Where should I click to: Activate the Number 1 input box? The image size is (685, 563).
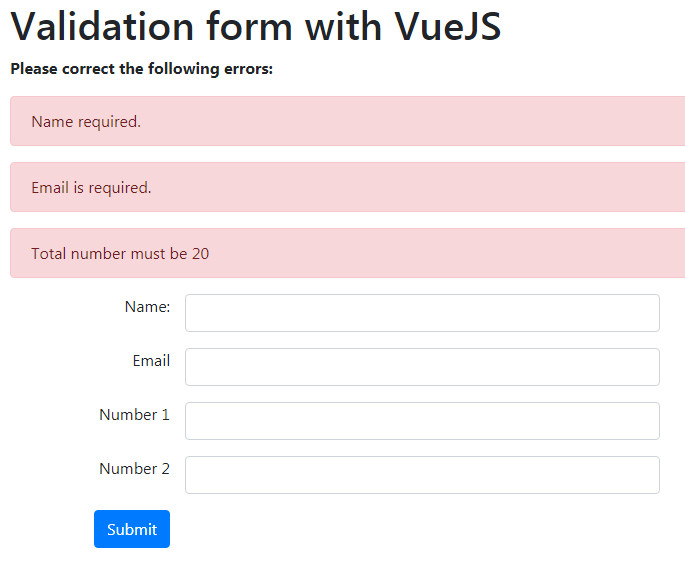(422, 421)
